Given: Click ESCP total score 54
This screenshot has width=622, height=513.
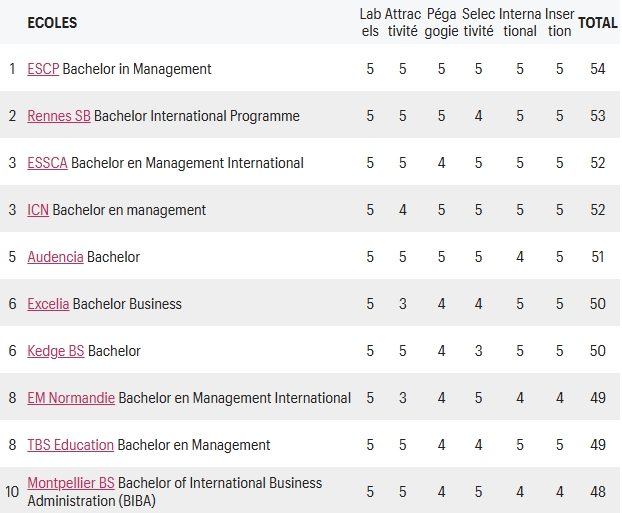Looking at the screenshot, I should (x=597, y=69).
